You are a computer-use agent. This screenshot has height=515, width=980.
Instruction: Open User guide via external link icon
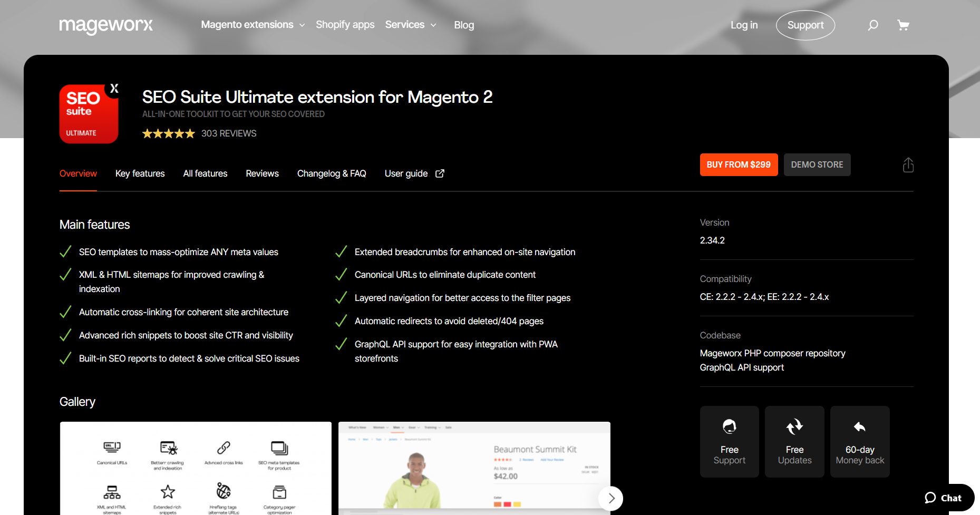click(x=440, y=173)
